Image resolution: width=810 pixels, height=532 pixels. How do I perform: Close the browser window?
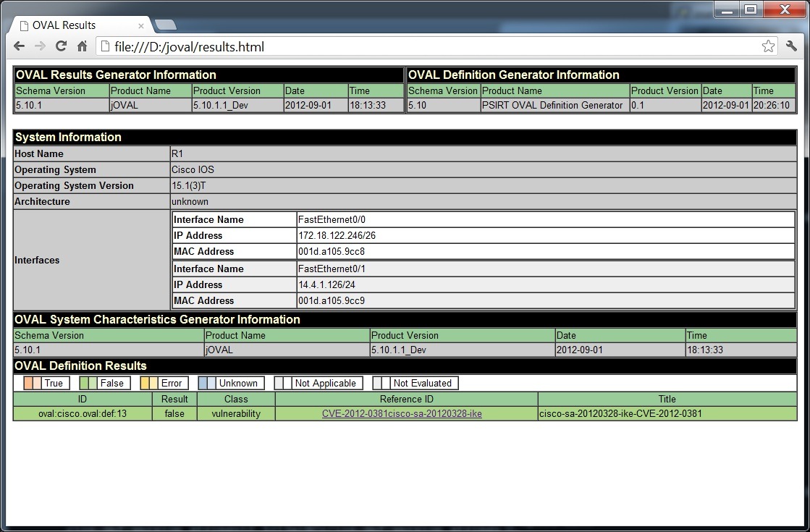pyautogui.click(x=785, y=10)
